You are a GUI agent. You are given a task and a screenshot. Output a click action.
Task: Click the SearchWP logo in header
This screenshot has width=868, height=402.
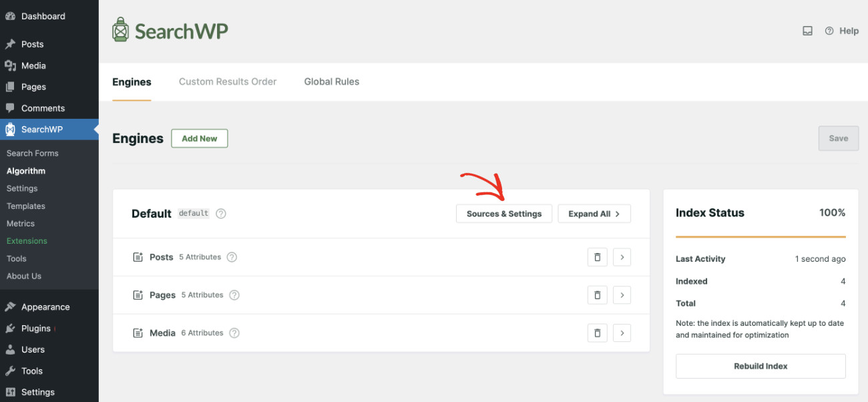pyautogui.click(x=170, y=30)
